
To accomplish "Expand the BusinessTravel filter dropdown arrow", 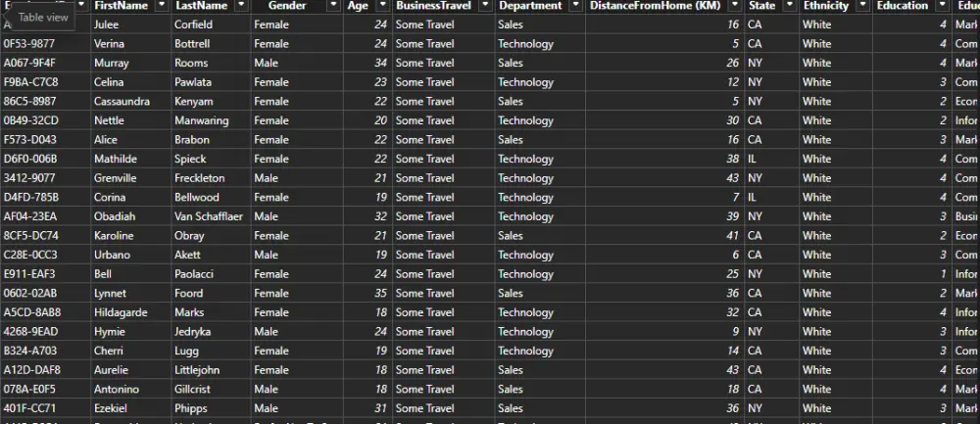I will tap(483, 6).
